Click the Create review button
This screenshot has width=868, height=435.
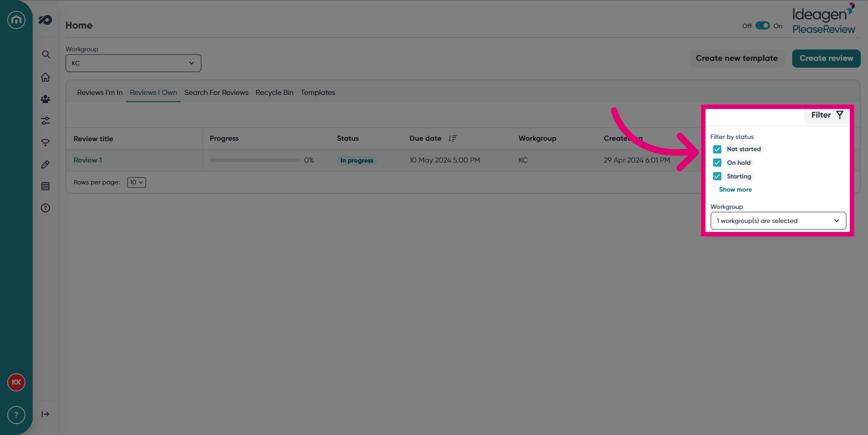click(x=826, y=59)
